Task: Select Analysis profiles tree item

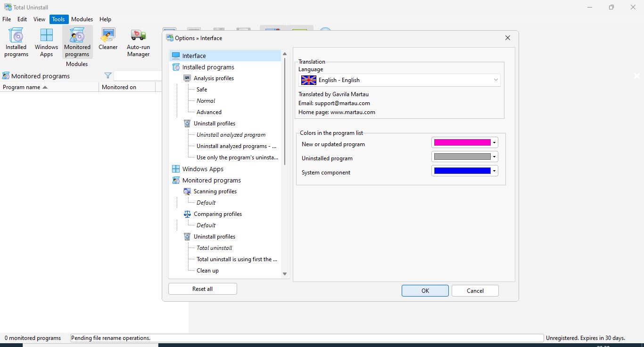Action: tap(214, 78)
